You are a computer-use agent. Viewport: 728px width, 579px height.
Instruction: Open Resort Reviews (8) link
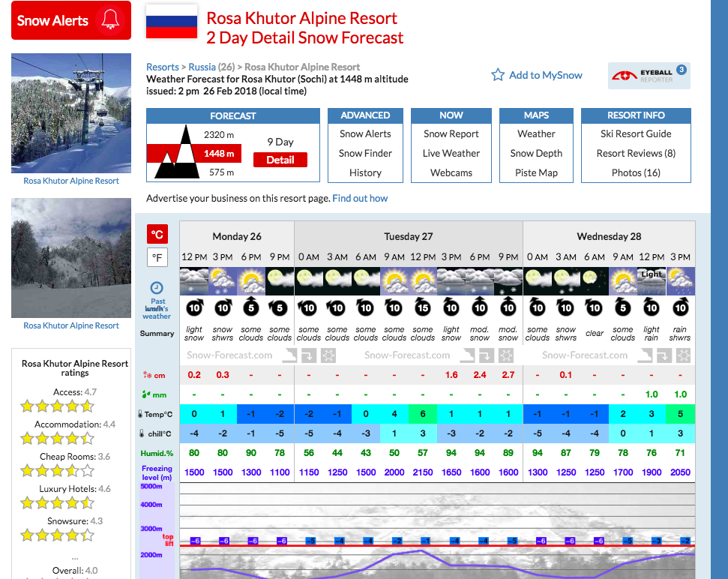pos(636,153)
